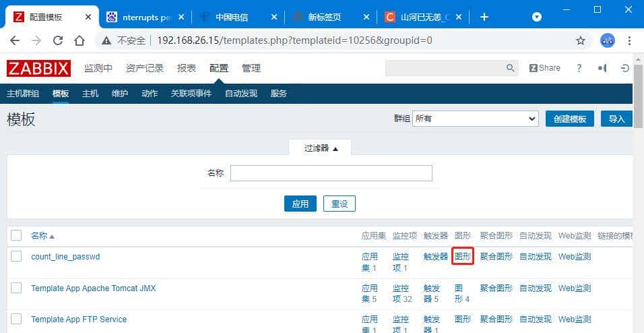
Task: Open the 群组 dropdown showing 所有
Action: point(475,119)
